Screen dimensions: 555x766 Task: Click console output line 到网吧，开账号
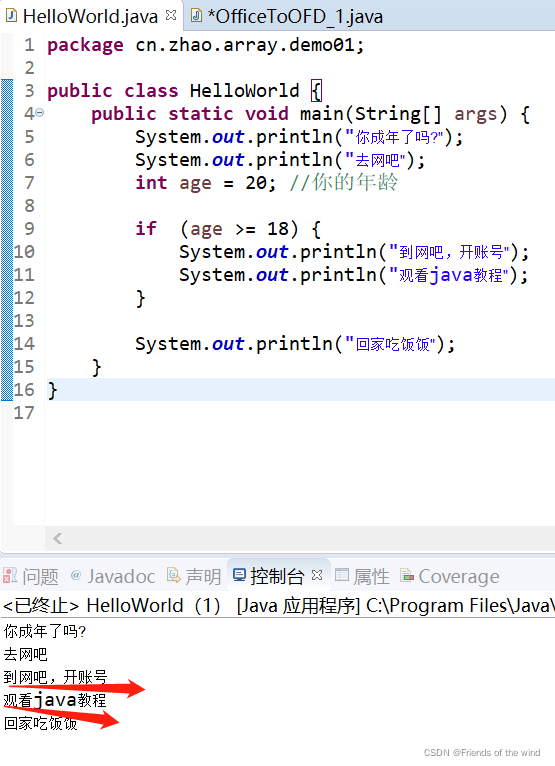click(x=55, y=677)
